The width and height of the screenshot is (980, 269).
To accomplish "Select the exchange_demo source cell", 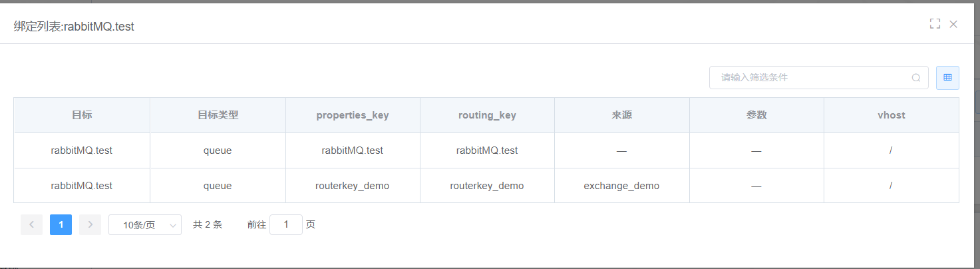I will (x=621, y=186).
